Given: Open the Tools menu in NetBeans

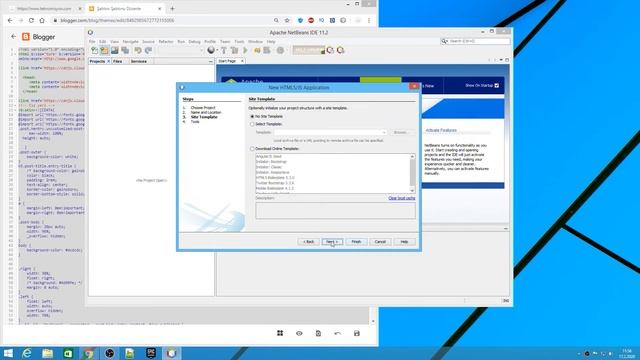Looking at the screenshot, I should click(239, 42).
